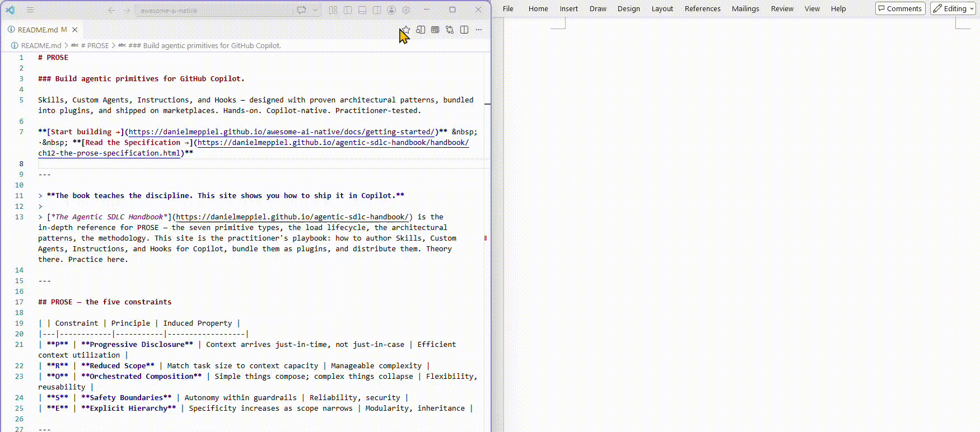Open the Manage gear in VS Code
This screenshot has width=980, height=432.
tap(406, 10)
